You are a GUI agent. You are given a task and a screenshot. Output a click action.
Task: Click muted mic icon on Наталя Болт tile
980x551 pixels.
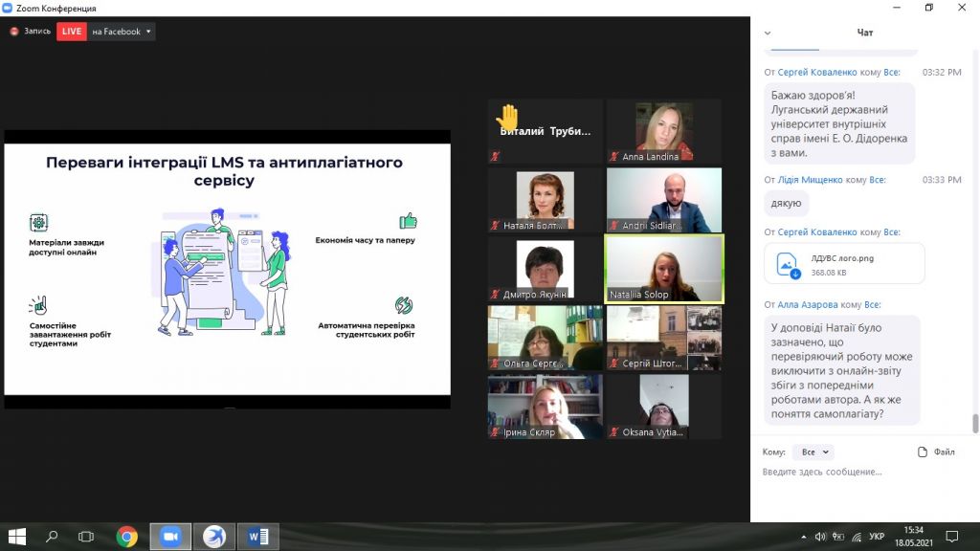pos(495,226)
